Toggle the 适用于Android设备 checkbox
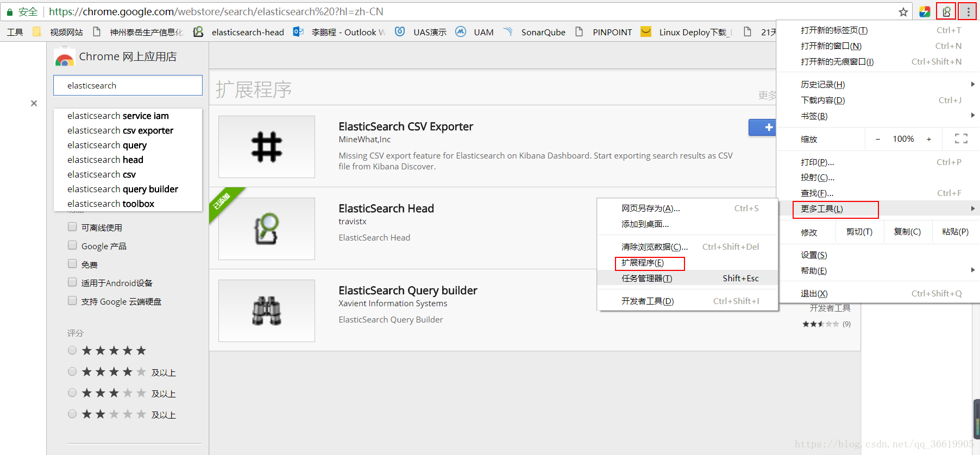The height and width of the screenshot is (455, 980). click(x=72, y=282)
